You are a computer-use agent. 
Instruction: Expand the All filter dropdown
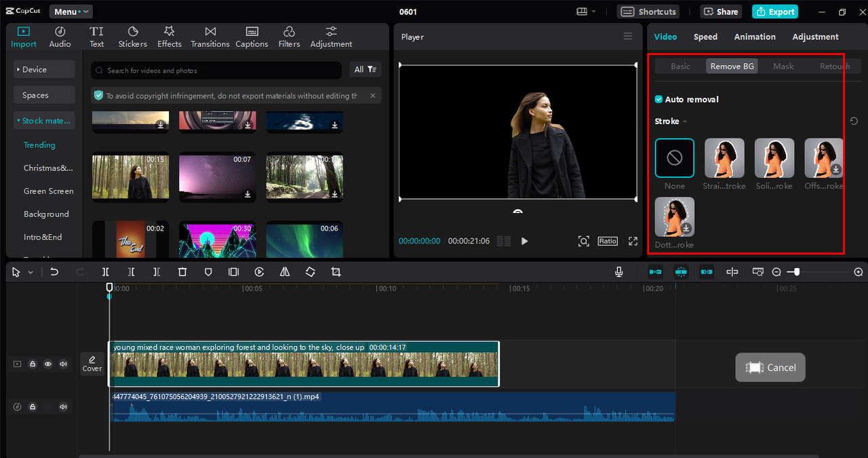pos(366,70)
